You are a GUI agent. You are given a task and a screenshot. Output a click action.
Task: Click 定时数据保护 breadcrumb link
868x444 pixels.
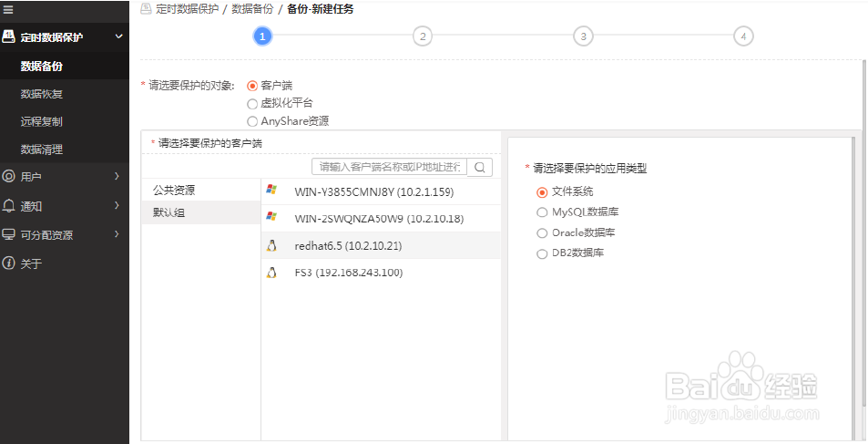[187, 9]
